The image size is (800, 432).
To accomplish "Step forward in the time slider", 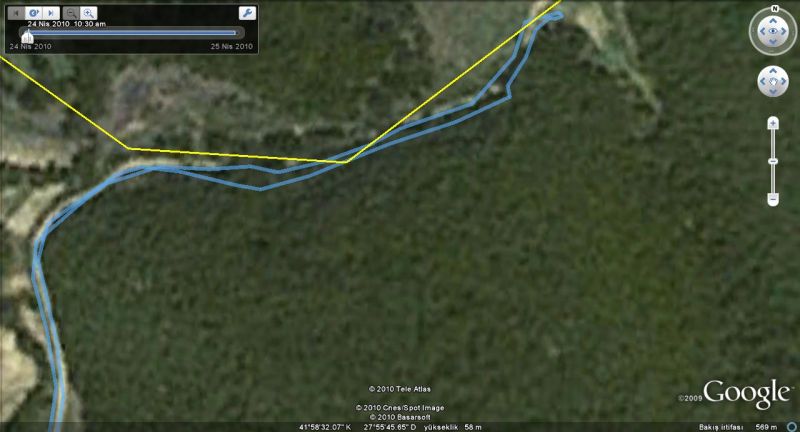I will pos(51,13).
